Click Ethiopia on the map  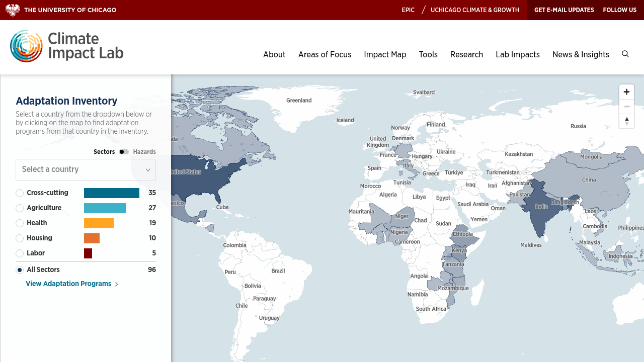click(x=463, y=234)
